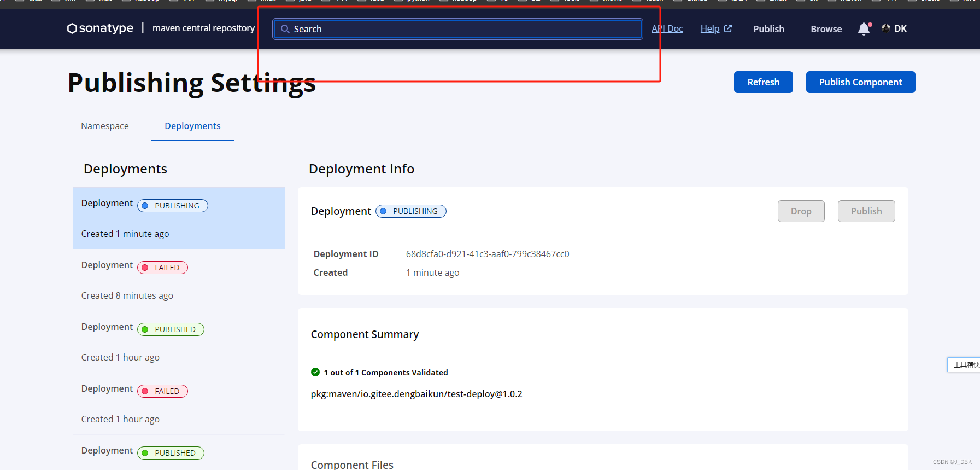This screenshot has width=980, height=470.
Task: Click the Help external link icon
Action: pos(728,28)
